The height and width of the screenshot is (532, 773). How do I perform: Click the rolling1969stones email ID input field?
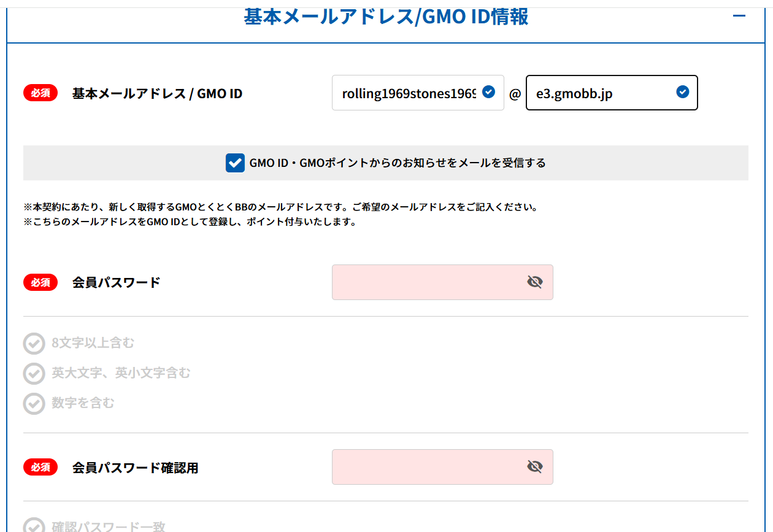pyautogui.click(x=418, y=93)
